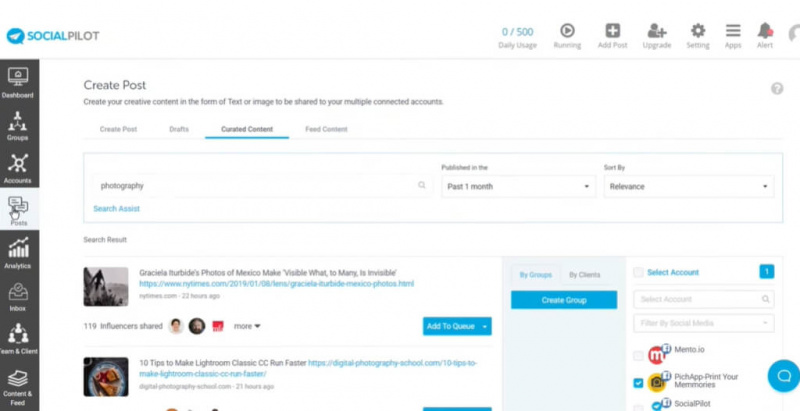Click the Create Group button
800x411 pixels.
point(564,300)
